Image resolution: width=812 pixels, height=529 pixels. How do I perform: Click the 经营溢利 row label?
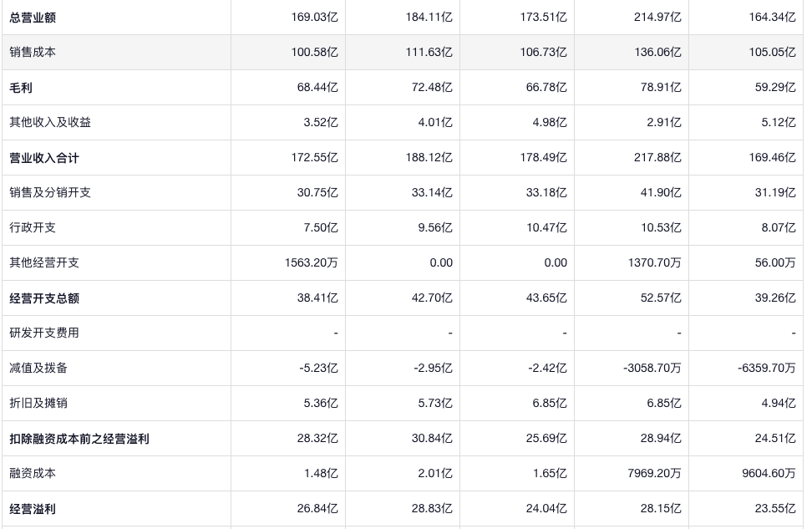[33, 508]
